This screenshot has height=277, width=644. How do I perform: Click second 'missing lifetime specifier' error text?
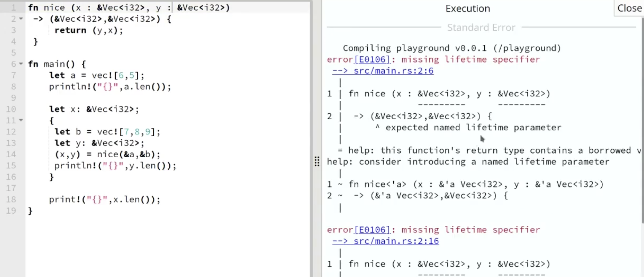coord(471,230)
